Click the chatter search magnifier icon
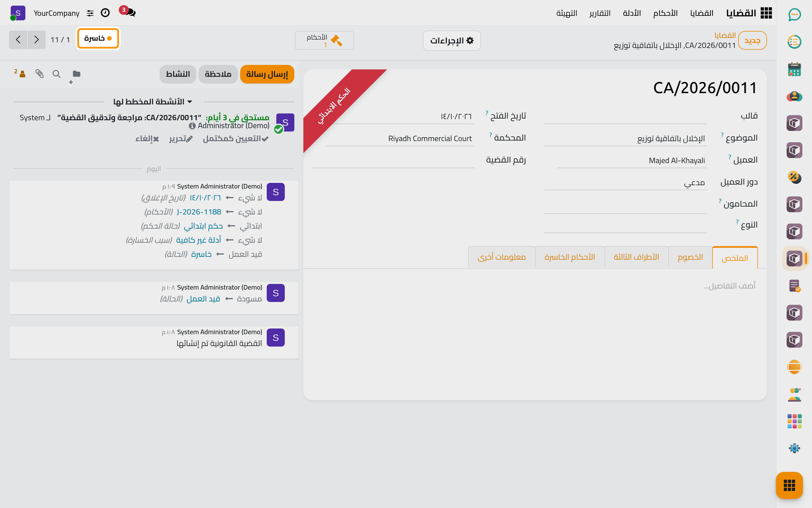Viewport: 812px width, 508px height. (56, 74)
